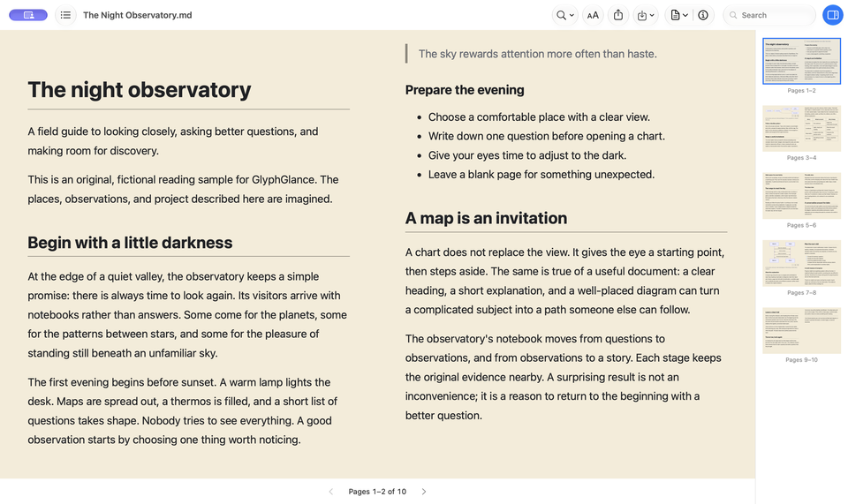Expand the export download dropdown
This screenshot has height=504, width=848.
click(x=646, y=15)
